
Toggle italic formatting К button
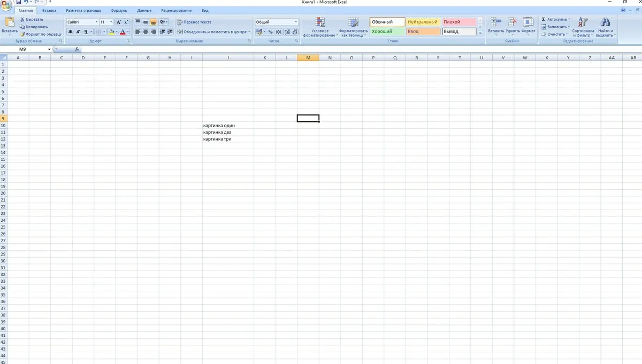point(78,32)
